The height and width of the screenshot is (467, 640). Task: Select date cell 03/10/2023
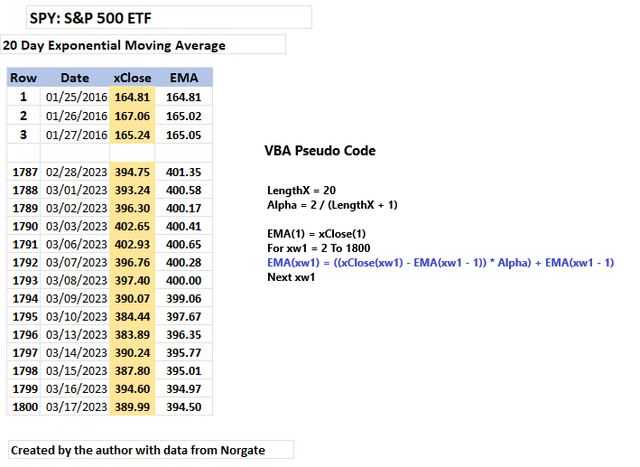click(75, 316)
